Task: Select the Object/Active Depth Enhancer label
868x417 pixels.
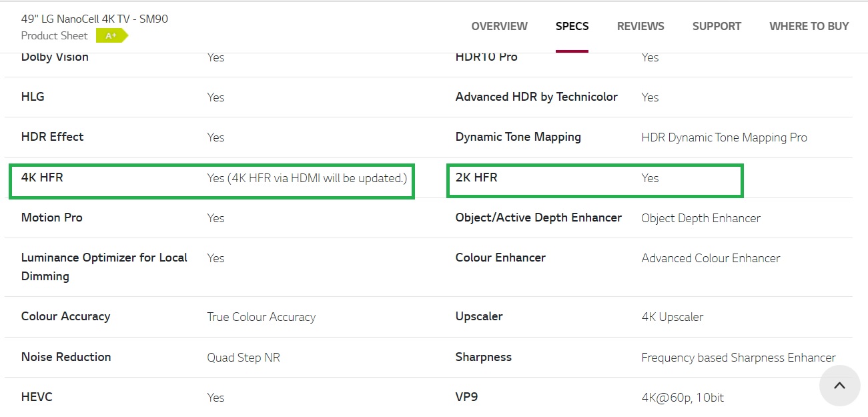Action: pyautogui.click(x=538, y=218)
